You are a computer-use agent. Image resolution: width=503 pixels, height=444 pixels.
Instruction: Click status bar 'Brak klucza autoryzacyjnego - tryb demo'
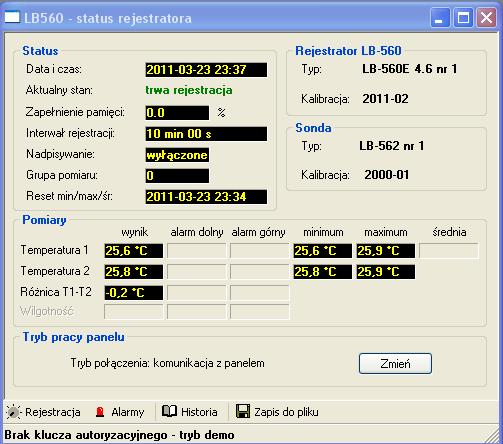[x=119, y=435]
